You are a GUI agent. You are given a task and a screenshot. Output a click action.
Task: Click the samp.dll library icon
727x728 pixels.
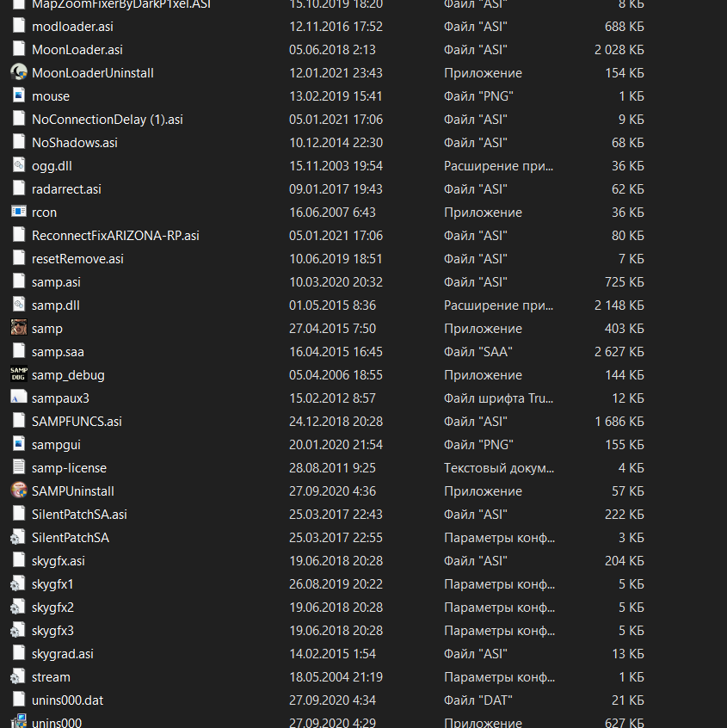(x=19, y=304)
